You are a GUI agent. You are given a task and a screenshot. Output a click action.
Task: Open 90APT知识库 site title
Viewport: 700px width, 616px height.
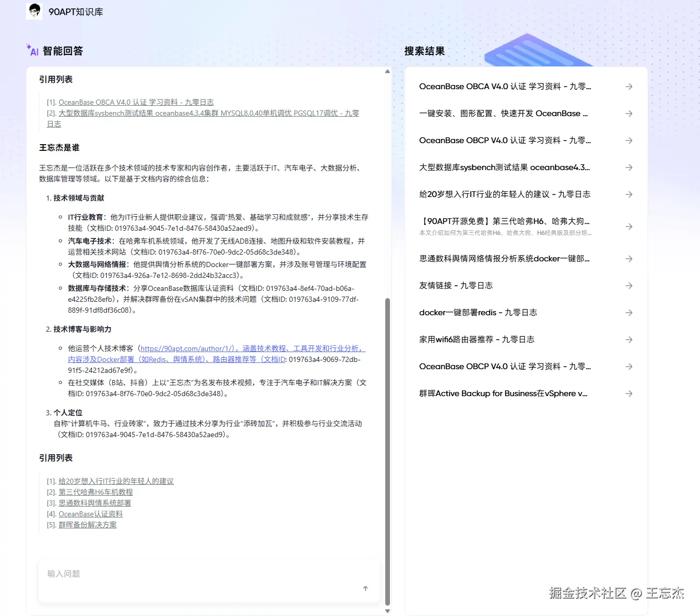click(76, 12)
